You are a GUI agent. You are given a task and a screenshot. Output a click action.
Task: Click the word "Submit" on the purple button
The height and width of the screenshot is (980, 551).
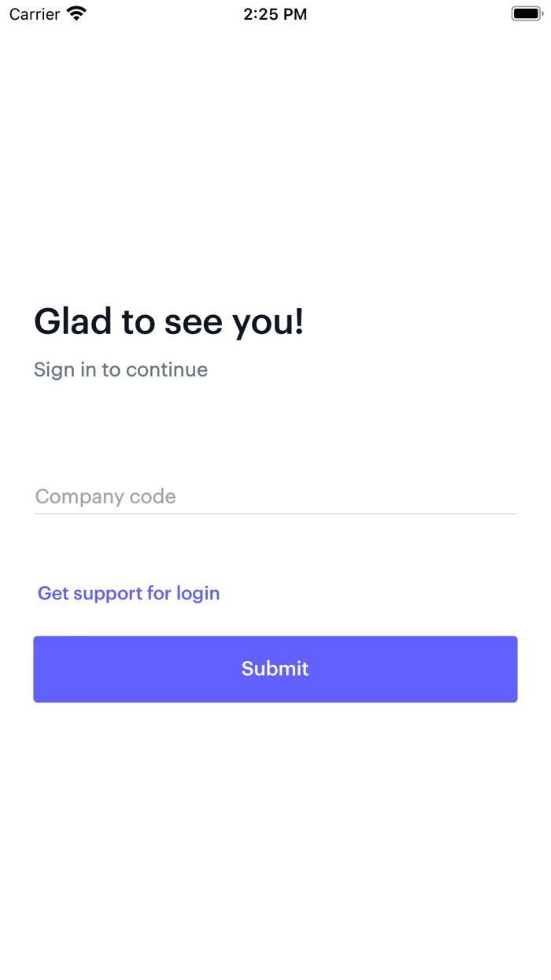click(275, 669)
